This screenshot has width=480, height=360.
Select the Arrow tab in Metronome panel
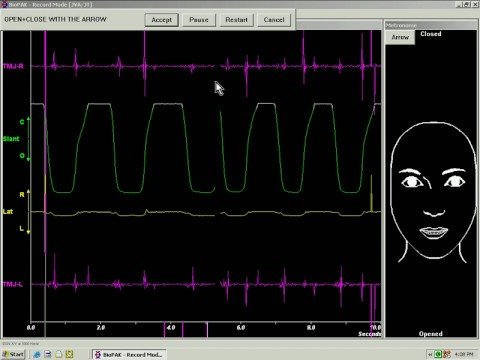pyautogui.click(x=400, y=37)
